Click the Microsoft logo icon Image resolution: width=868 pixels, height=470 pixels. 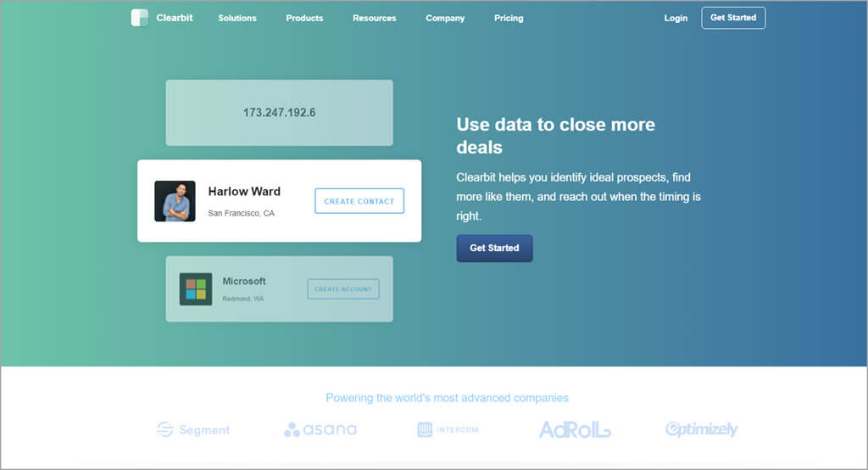click(x=196, y=288)
